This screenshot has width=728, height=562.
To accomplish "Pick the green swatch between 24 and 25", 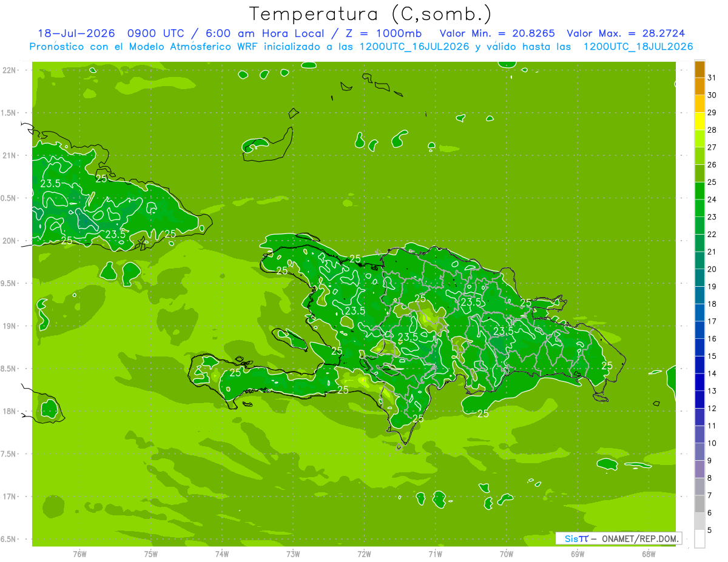I will (699, 191).
